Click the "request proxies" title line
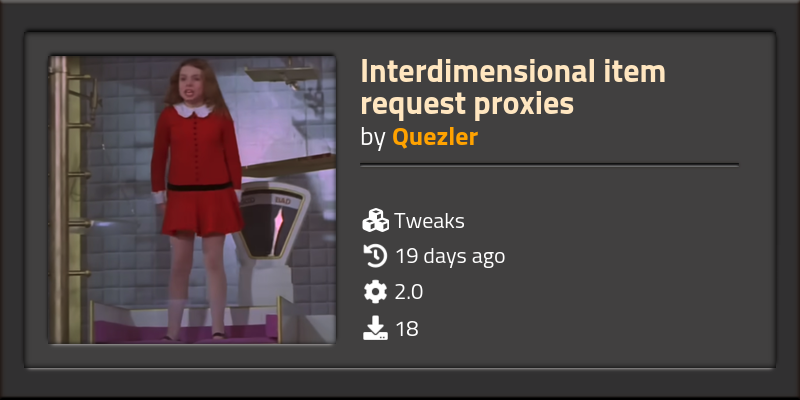 (x=467, y=104)
